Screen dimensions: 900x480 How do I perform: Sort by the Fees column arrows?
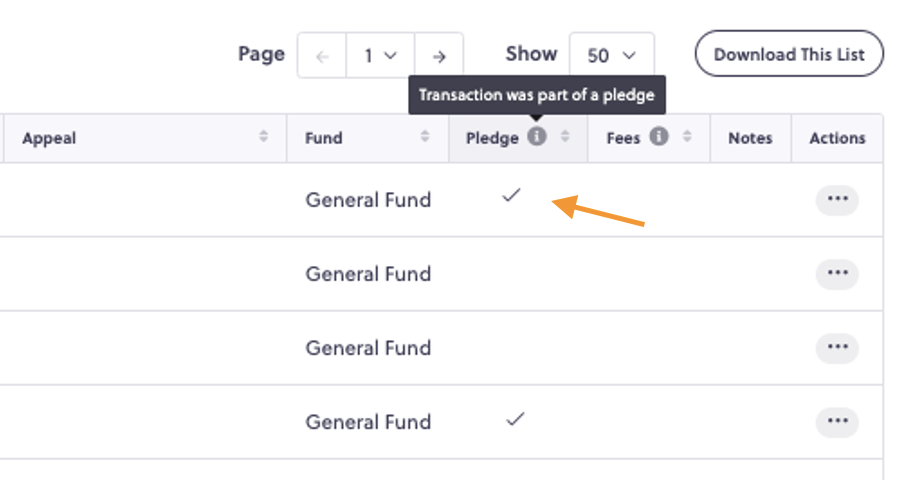(x=687, y=136)
